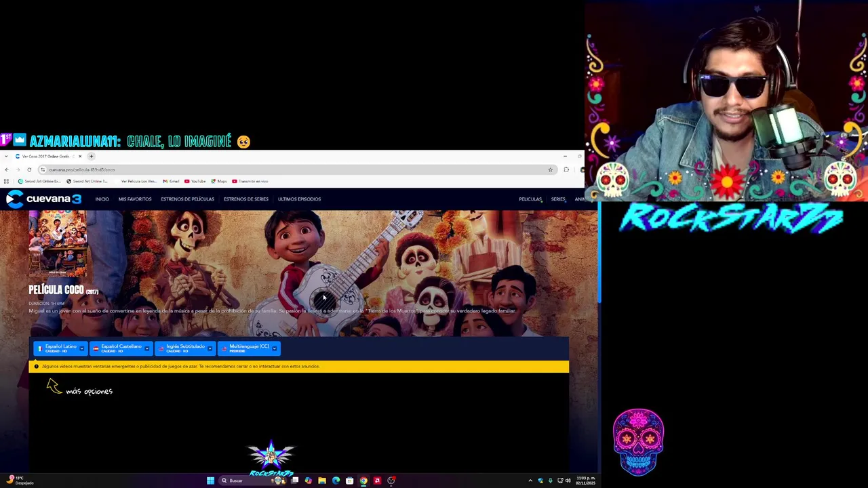The image size is (868, 488).
Task: Expand Multilenguaje [CC] dropdown arrow
Action: (x=275, y=348)
